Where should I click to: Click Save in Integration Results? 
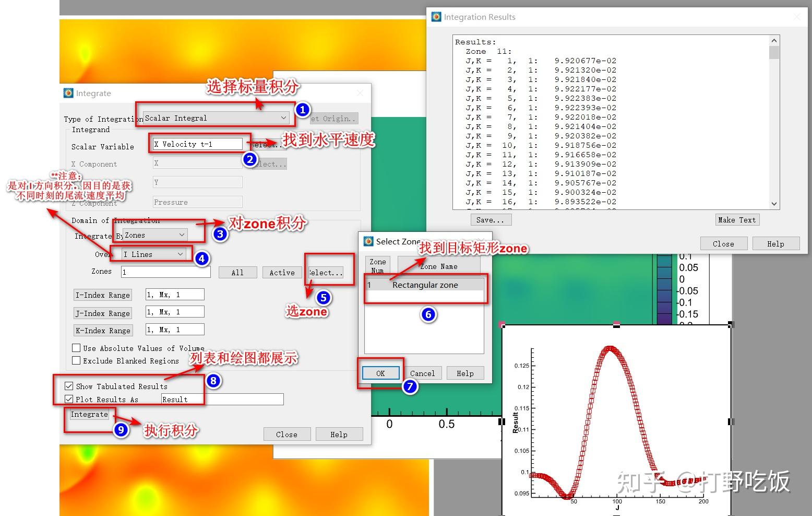(x=490, y=219)
